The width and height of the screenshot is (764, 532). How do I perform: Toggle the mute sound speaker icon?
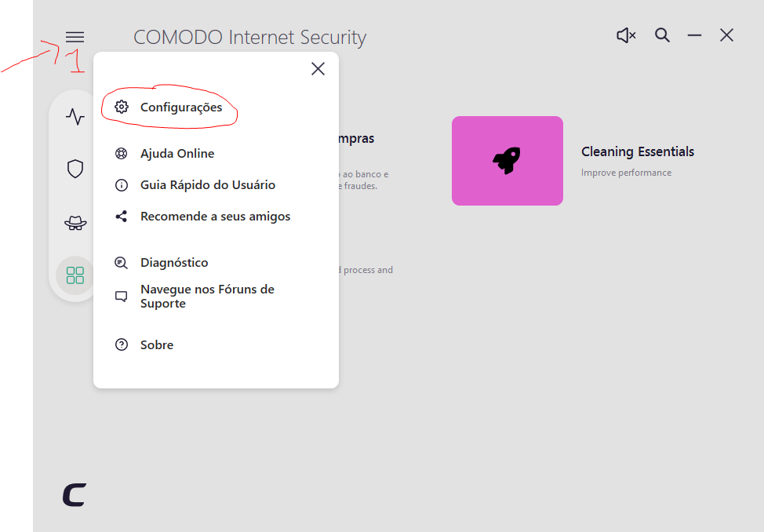click(x=626, y=35)
